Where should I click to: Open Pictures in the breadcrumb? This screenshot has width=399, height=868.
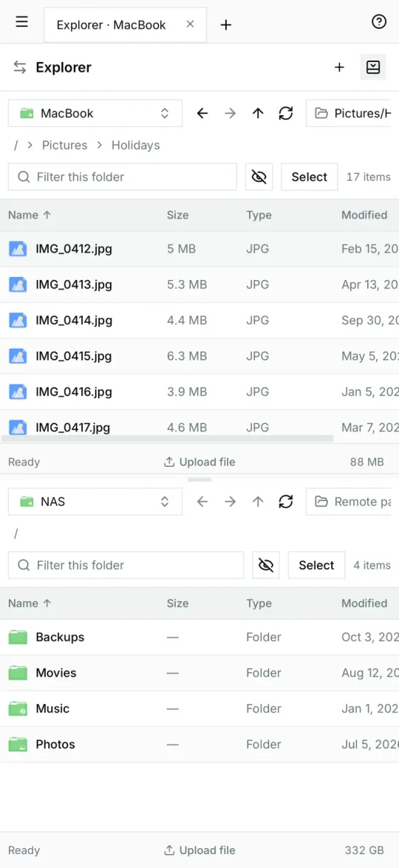coord(65,145)
